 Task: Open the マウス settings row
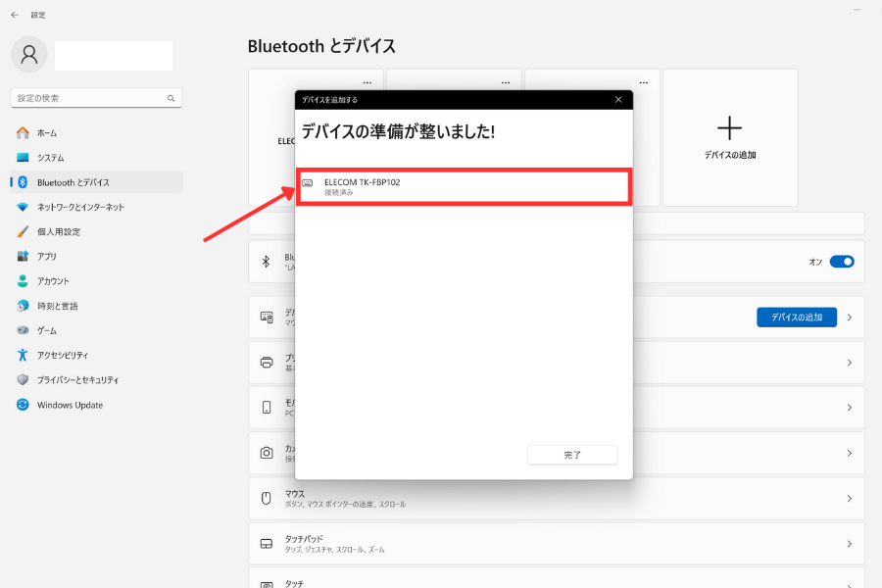click(557, 499)
